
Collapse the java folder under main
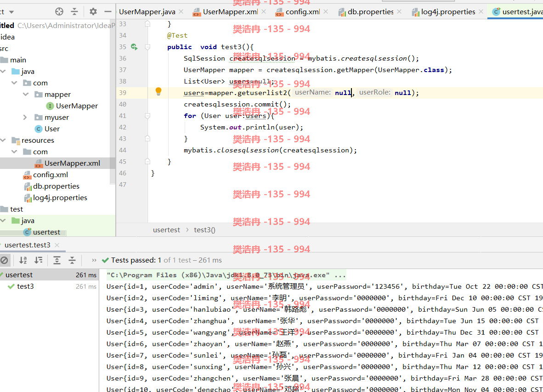[4, 71]
